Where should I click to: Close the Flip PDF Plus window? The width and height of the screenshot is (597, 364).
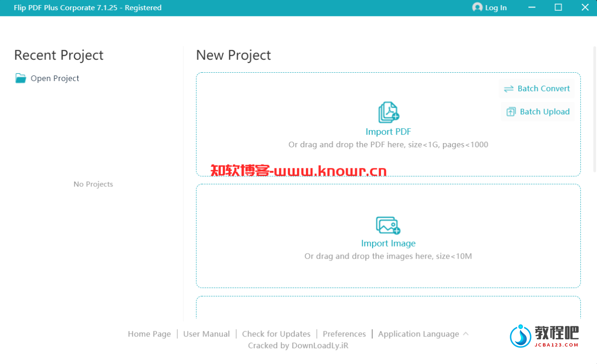(x=585, y=7)
